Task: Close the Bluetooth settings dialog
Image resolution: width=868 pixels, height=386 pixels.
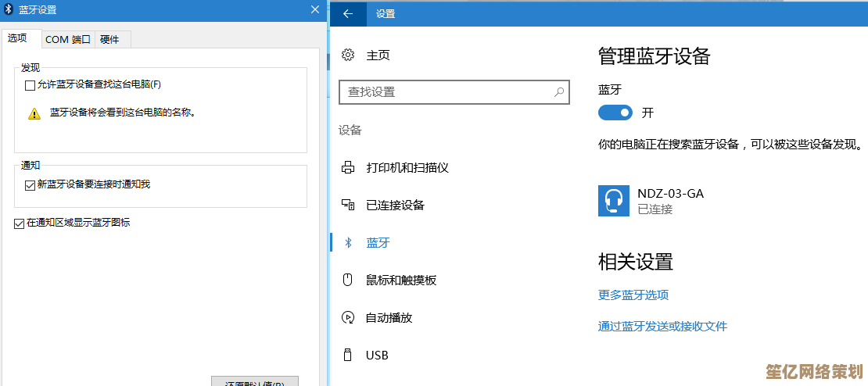Action: tap(314, 10)
